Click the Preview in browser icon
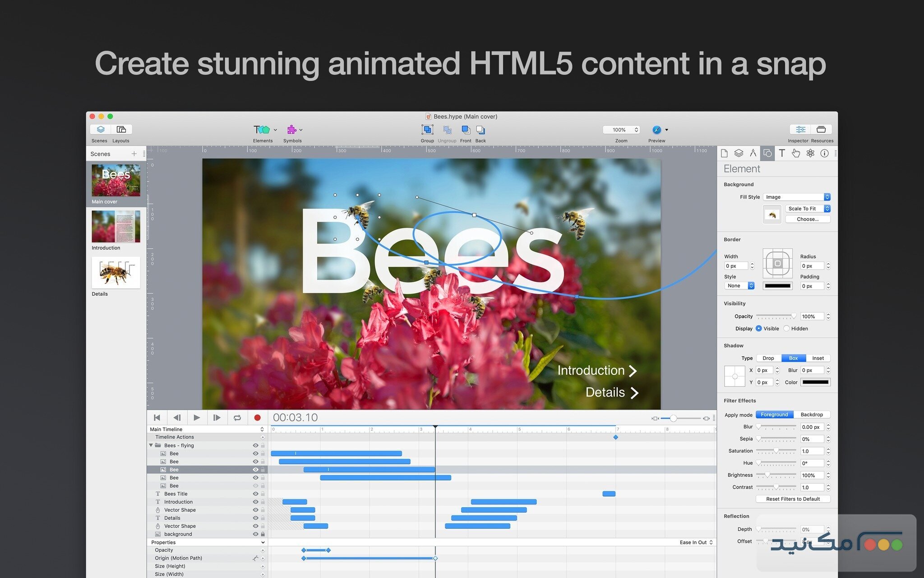Screen dimensions: 924x578 pyautogui.click(x=656, y=130)
